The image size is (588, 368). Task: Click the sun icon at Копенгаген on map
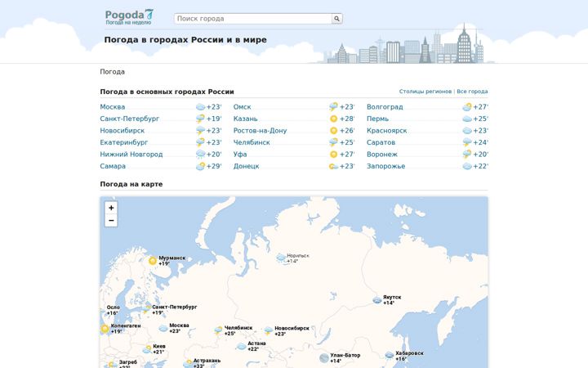[105, 329]
